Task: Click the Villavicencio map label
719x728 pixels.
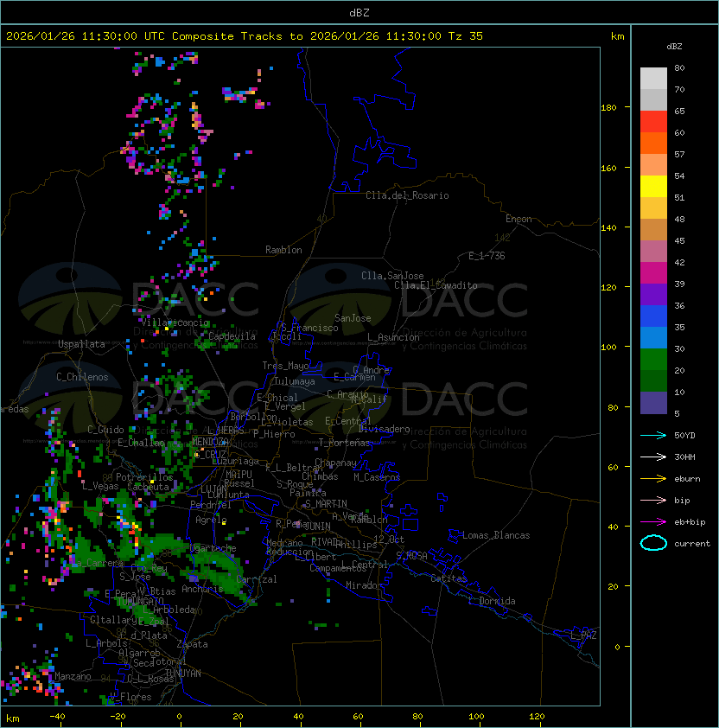Action: [x=175, y=322]
